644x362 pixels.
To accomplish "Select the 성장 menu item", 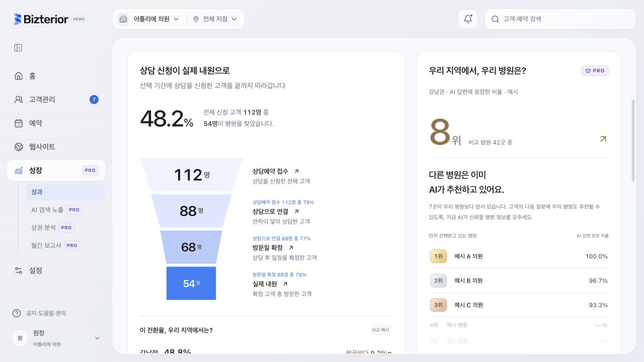I will [x=56, y=170].
